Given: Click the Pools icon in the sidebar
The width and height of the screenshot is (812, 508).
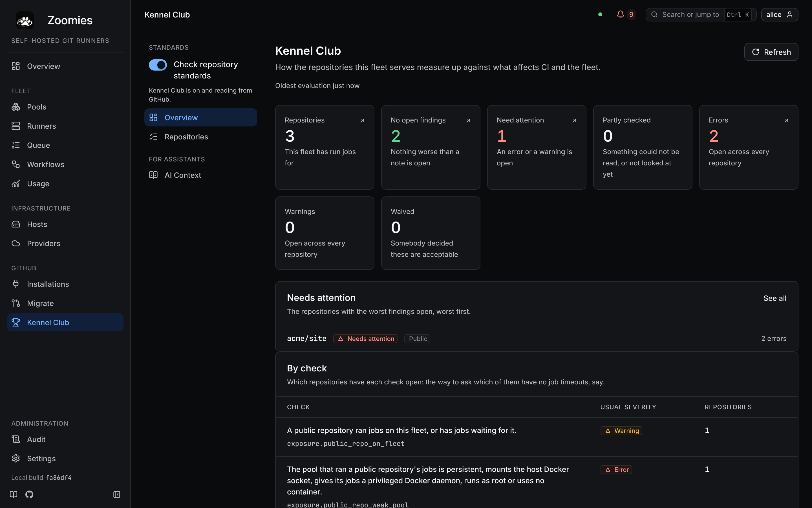Looking at the screenshot, I should coord(16,107).
